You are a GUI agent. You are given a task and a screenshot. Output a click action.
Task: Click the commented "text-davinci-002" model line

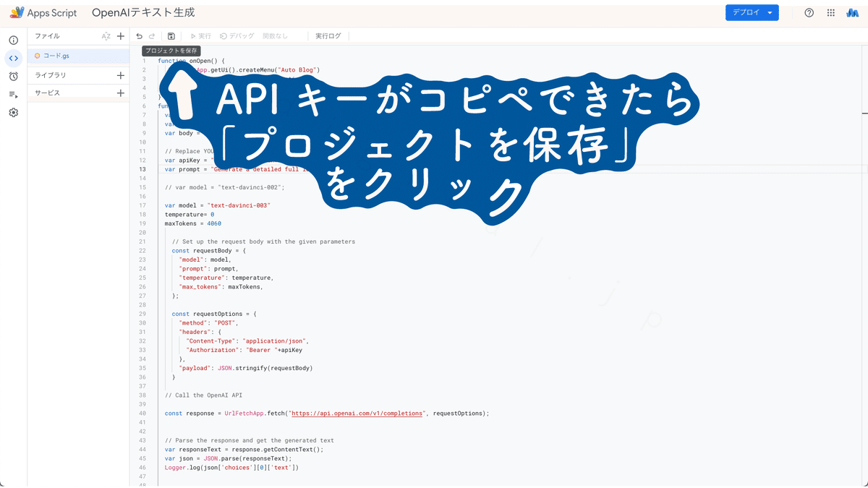coord(224,187)
